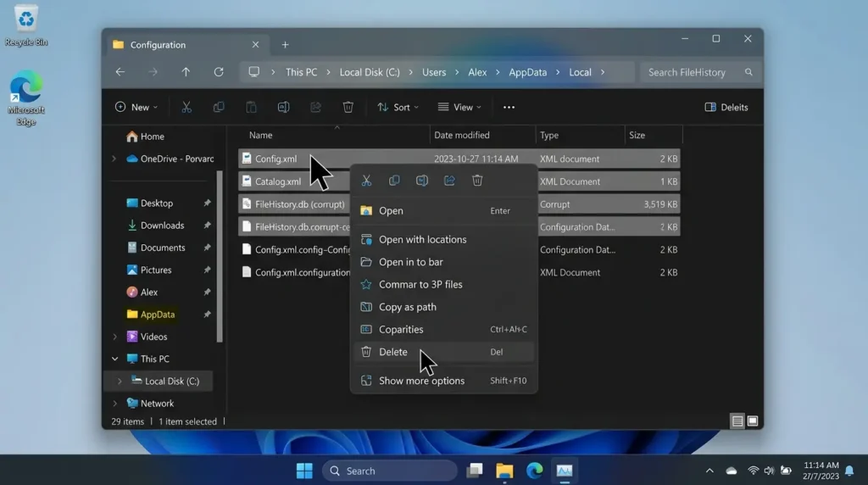Navigate to Users in the breadcrumb
868x485 pixels.
point(434,72)
